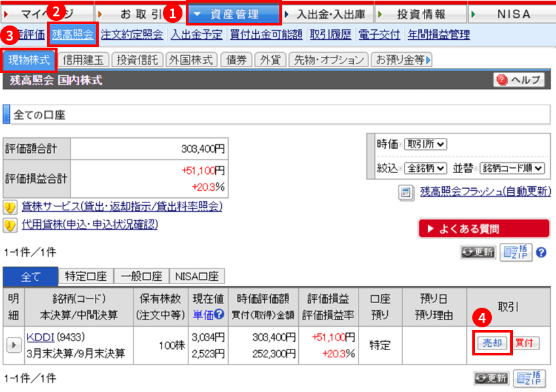Viewport: 556px width, 392px height.
Task: Open the KDDI stock link
Action: click(40, 337)
